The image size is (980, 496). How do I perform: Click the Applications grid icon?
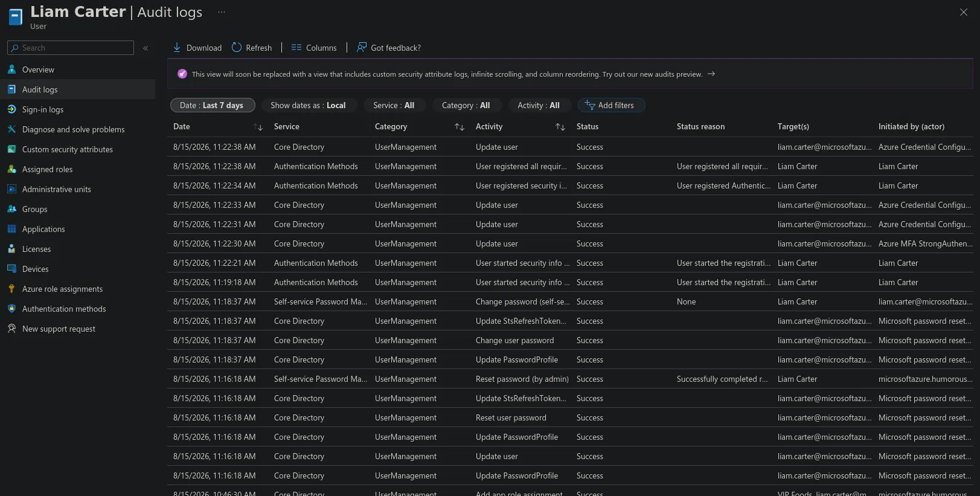pos(11,229)
